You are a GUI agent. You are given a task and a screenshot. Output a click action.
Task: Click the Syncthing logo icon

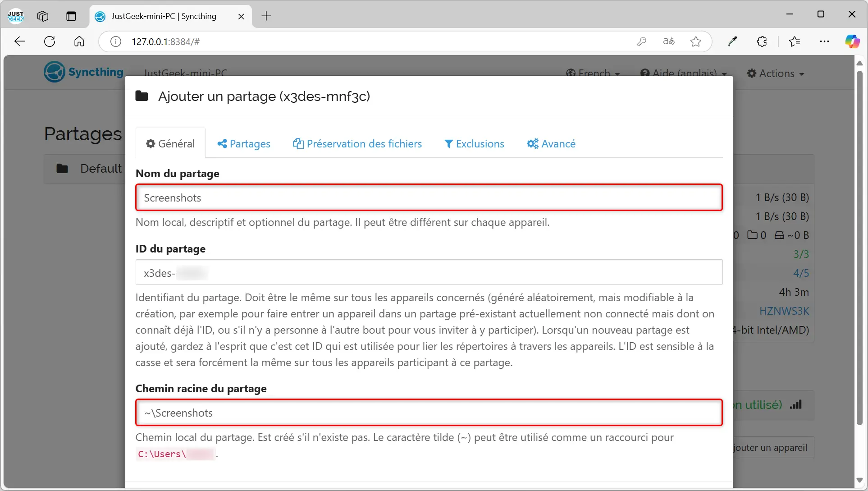(x=54, y=72)
